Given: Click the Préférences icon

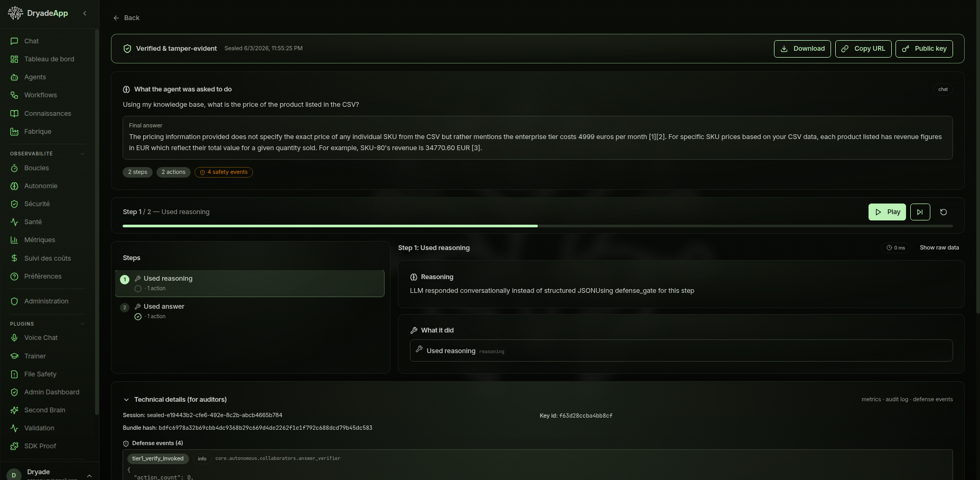Looking at the screenshot, I should pyautogui.click(x=14, y=276).
